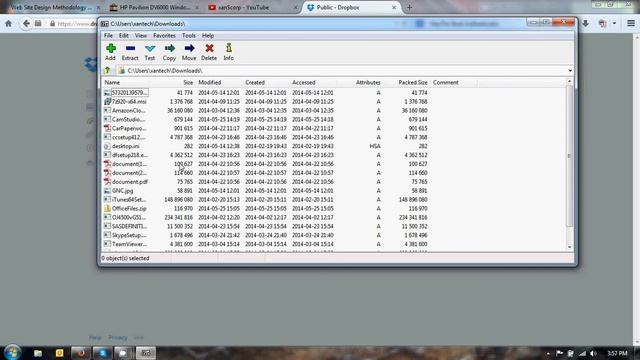640x360 pixels.
Task: Open the browser hamburger menu
Action: coord(631,23)
